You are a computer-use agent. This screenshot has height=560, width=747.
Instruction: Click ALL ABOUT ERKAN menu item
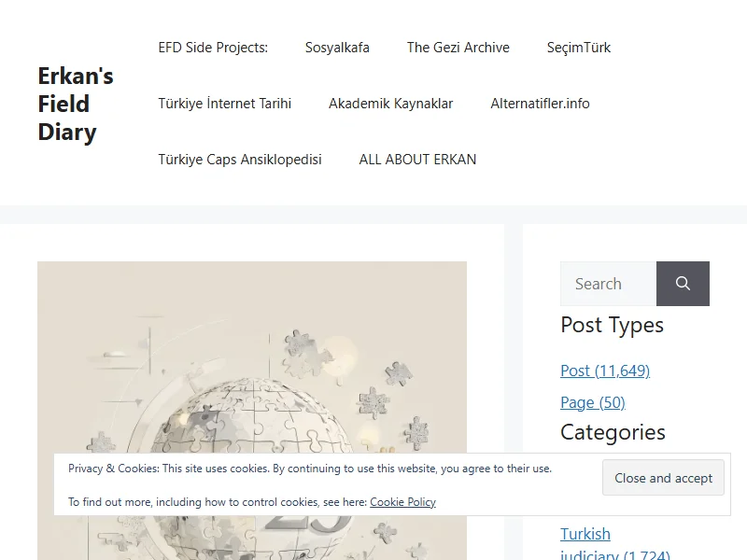tap(417, 160)
